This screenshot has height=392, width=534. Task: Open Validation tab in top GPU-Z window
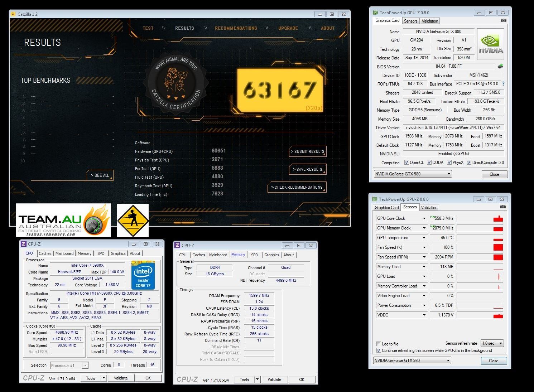[430, 21]
